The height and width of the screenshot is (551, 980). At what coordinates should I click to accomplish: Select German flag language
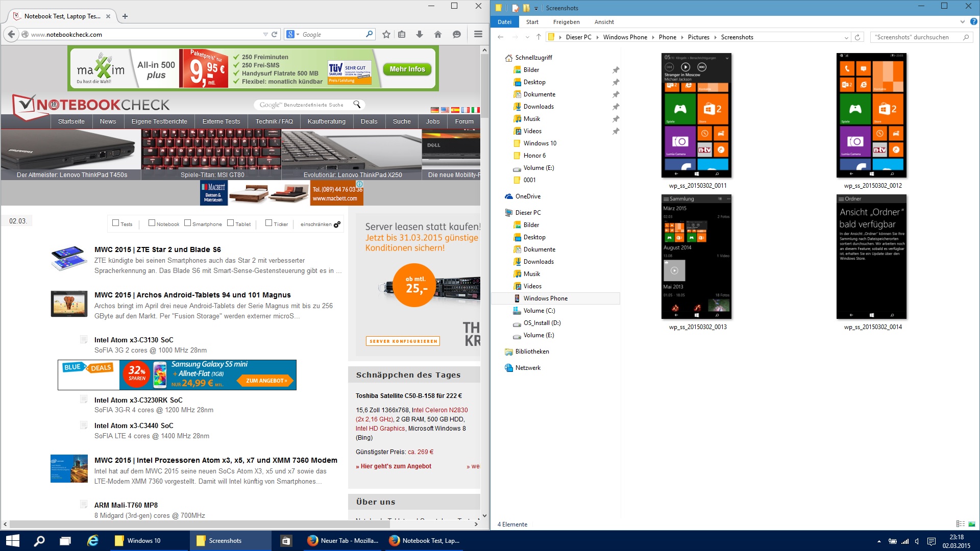tap(435, 110)
